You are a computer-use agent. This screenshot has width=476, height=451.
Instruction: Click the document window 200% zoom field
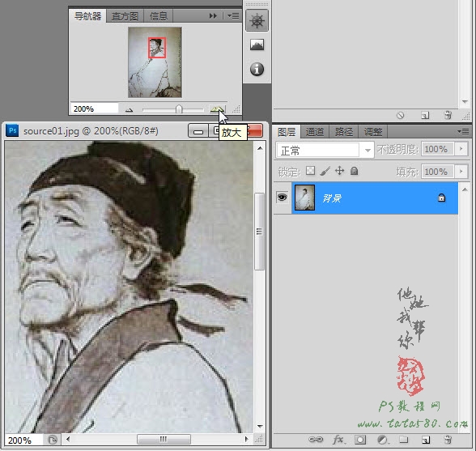coord(23,440)
